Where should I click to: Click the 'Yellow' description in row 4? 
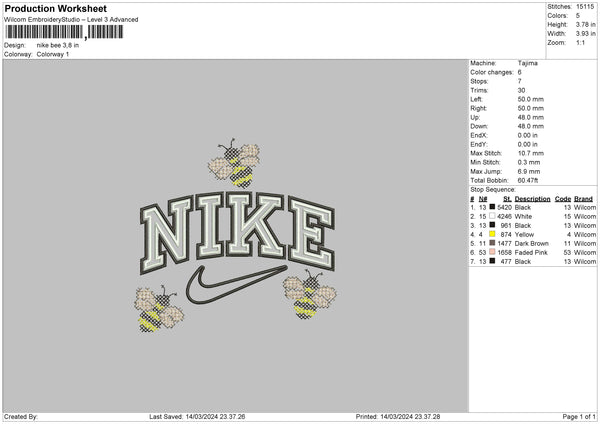[x=524, y=234]
